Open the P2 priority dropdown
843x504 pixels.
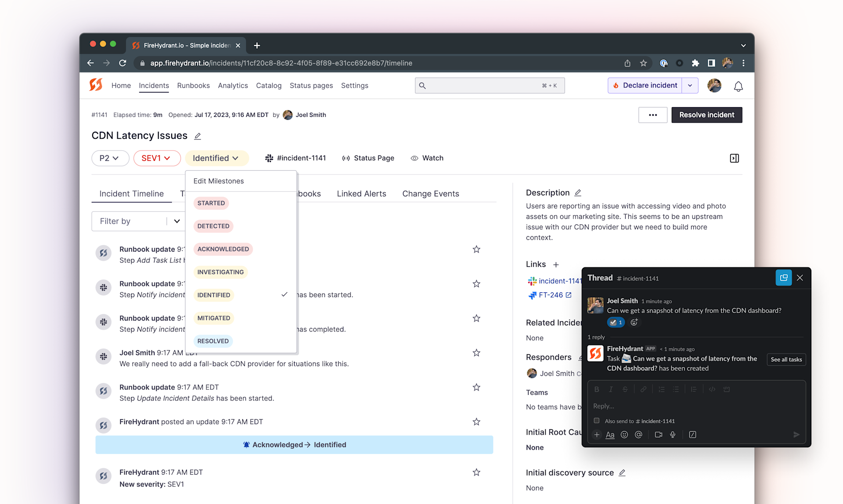pyautogui.click(x=110, y=158)
